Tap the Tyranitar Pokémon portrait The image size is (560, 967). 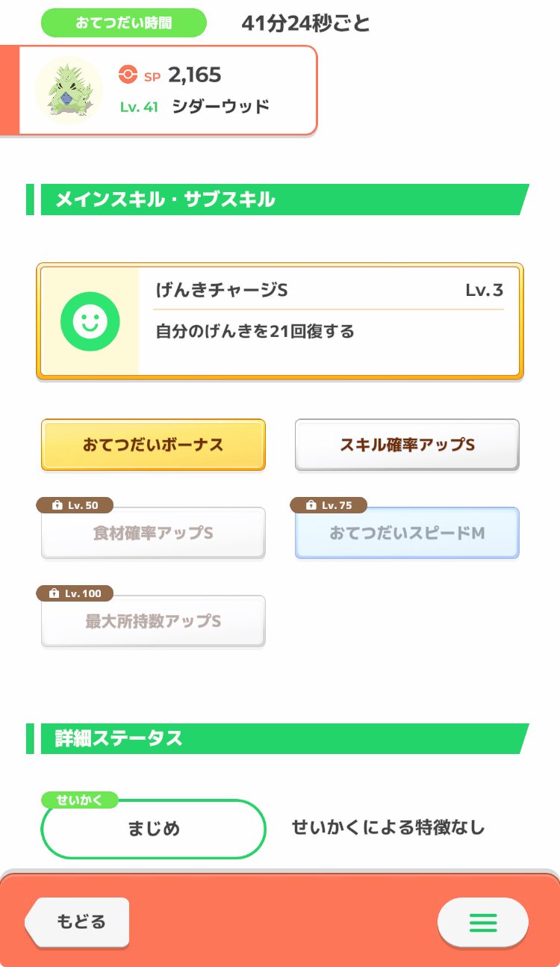click(x=69, y=90)
